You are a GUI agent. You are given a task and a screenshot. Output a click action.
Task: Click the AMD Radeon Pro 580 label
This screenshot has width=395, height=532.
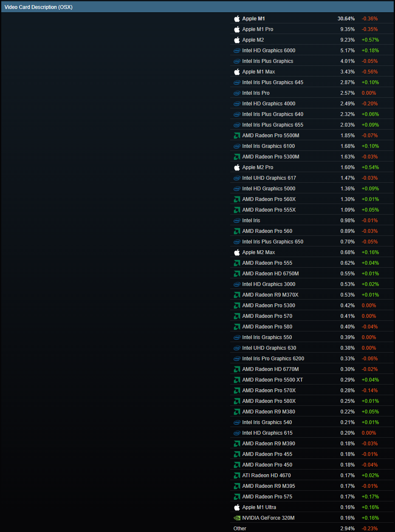tap(267, 327)
